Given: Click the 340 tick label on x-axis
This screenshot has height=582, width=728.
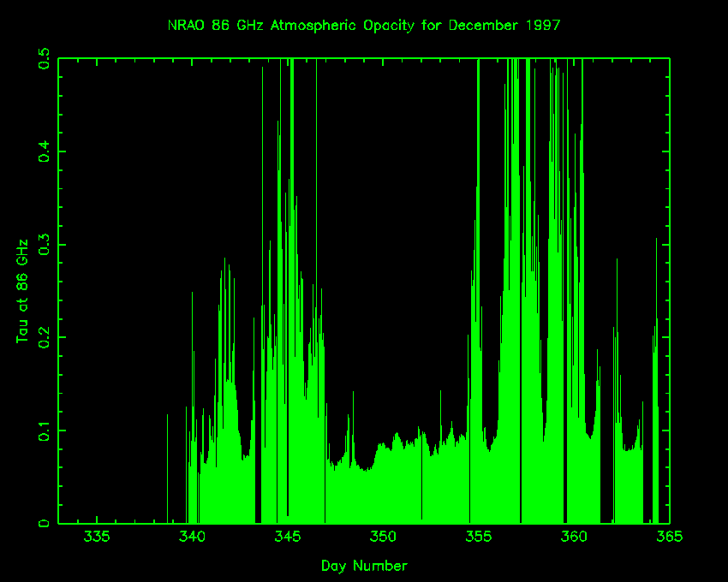Looking at the screenshot, I should coord(192,537).
